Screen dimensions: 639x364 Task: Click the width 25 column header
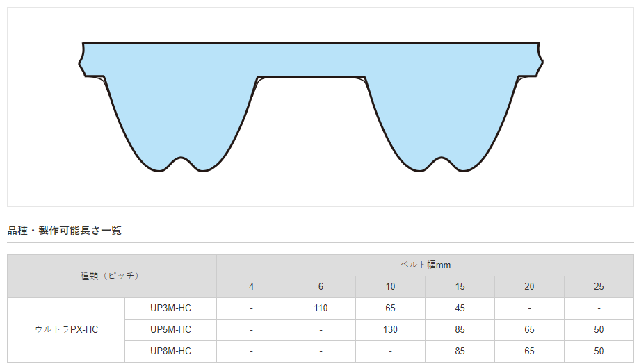599,287
